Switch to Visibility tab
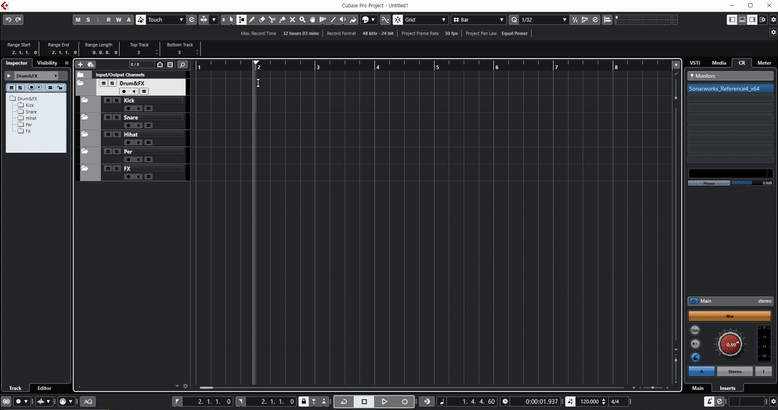This screenshot has width=778, height=410. pyautogui.click(x=47, y=63)
